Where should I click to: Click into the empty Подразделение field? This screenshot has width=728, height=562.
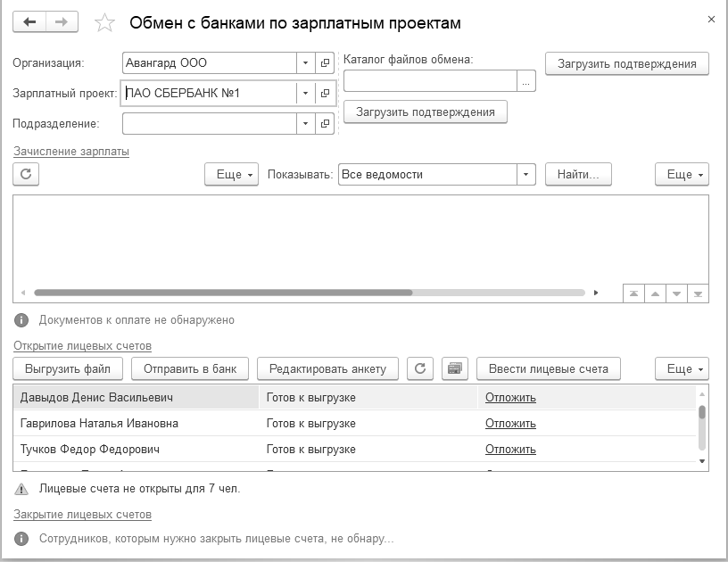point(210,123)
